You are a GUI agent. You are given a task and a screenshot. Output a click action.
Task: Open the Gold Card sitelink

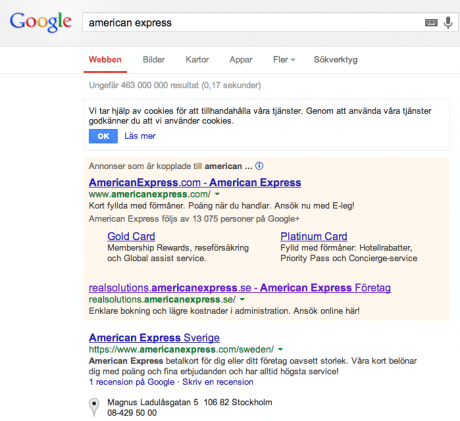coord(131,236)
